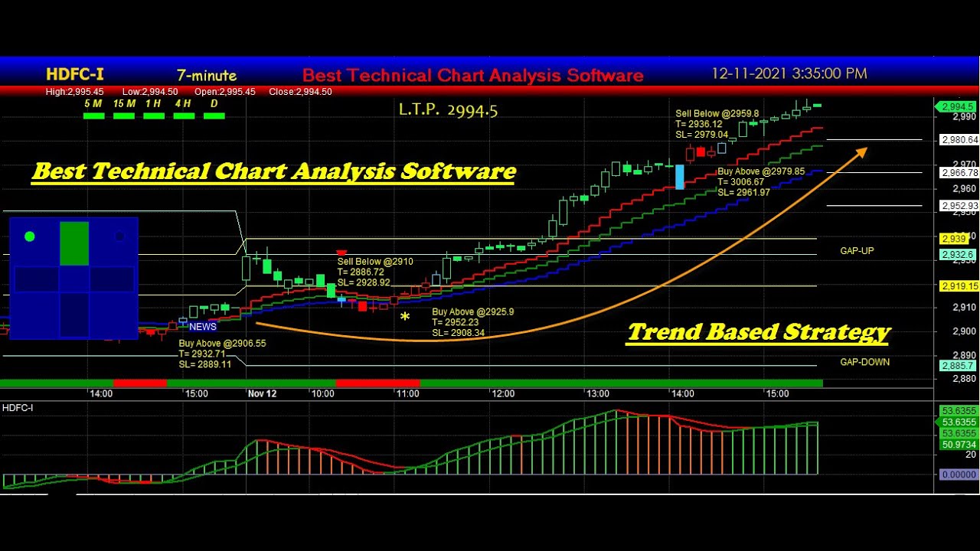
Task: Click the HDFC-I symbol title in header
Action: click(75, 74)
